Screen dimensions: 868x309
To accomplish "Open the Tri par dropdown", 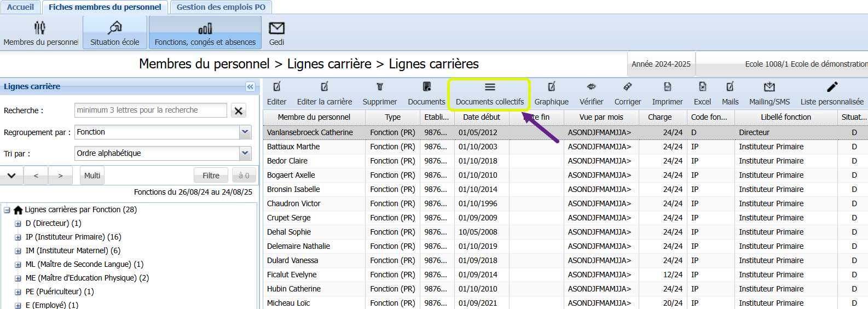I will [245, 153].
